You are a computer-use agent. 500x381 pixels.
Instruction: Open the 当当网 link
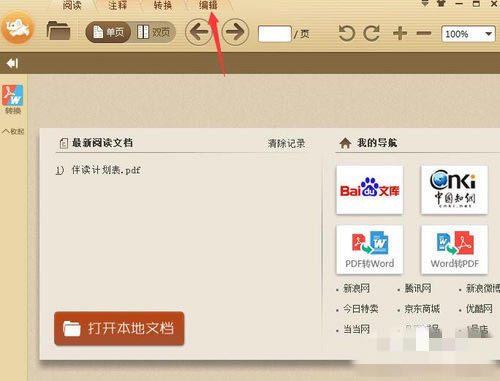tap(356, 330)
